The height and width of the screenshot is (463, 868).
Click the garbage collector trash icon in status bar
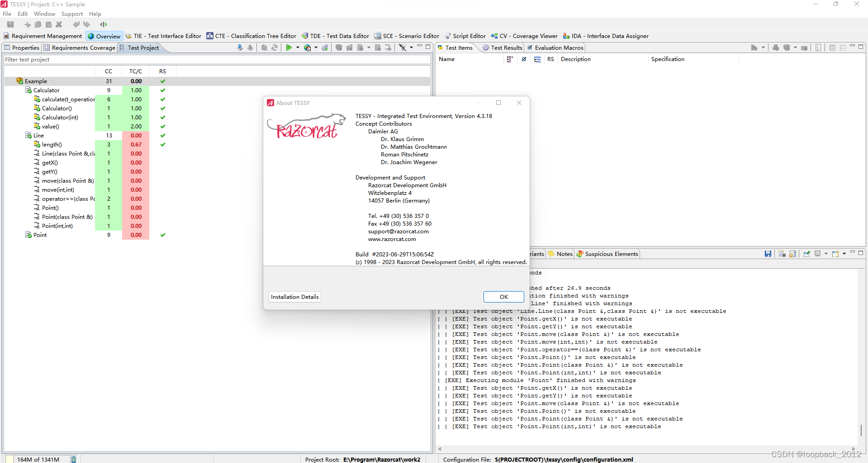tap(74, 459)
